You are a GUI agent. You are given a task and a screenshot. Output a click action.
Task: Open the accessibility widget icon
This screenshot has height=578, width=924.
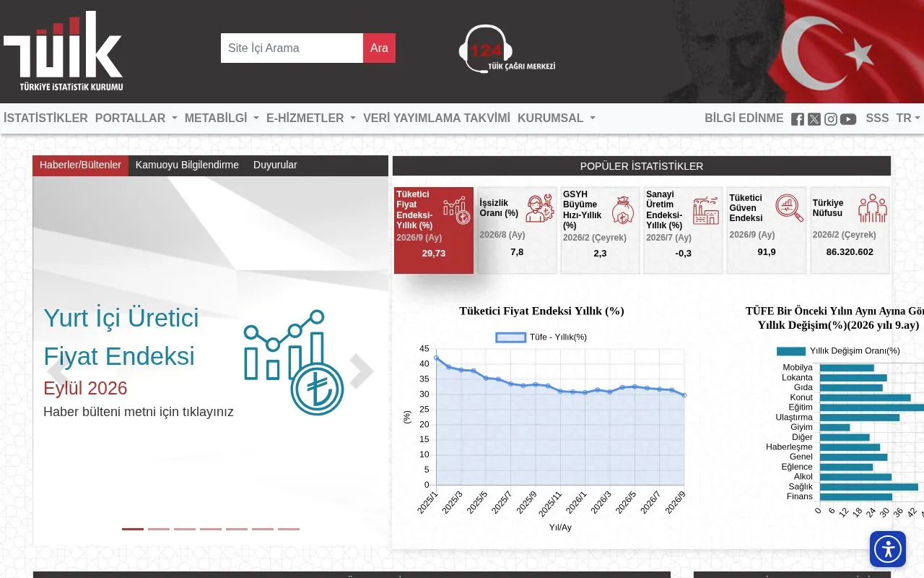coord(888,549)
